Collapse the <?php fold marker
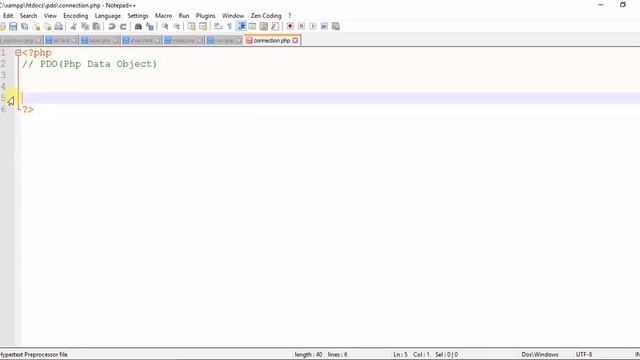 pyautogui.click(x=18, y=53)
